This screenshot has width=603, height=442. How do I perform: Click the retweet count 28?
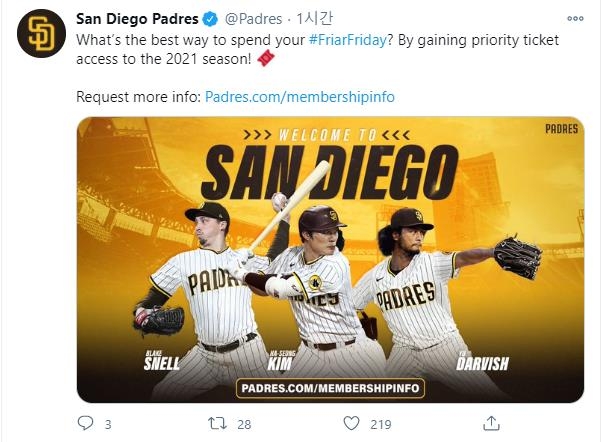point(244,424)
